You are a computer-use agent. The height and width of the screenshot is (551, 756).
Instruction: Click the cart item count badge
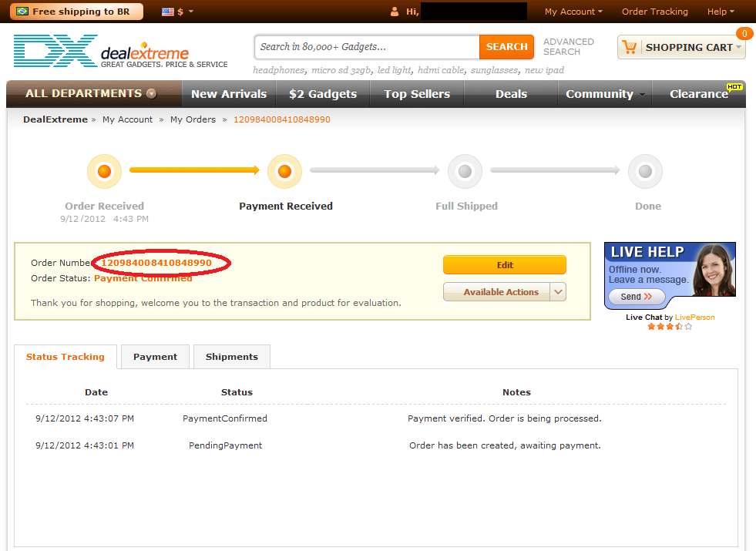(744, 34)
